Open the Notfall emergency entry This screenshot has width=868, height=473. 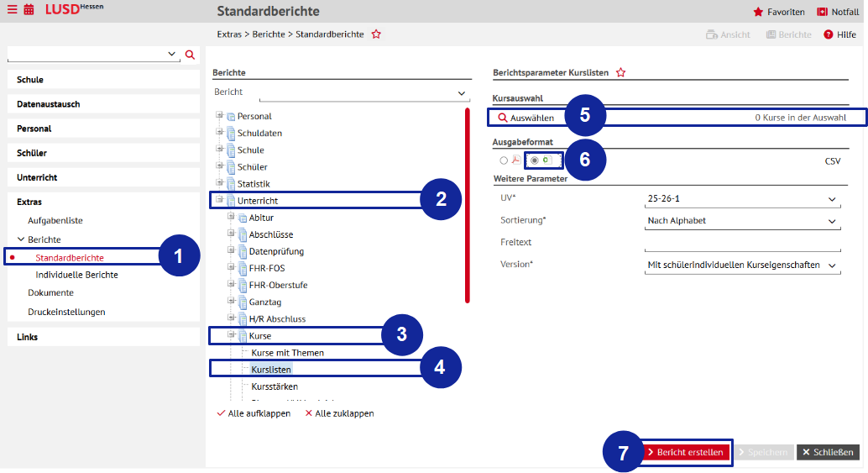coord(837,12)
